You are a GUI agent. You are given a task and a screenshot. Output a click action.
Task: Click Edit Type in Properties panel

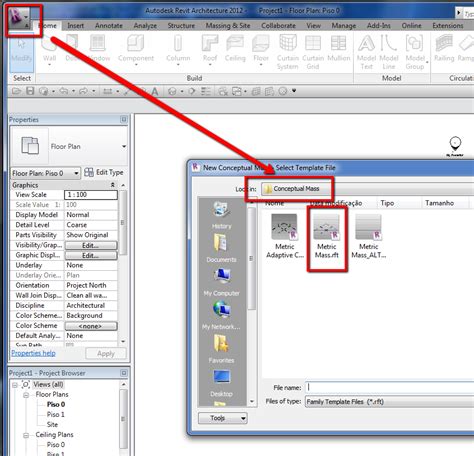(104, 172)
